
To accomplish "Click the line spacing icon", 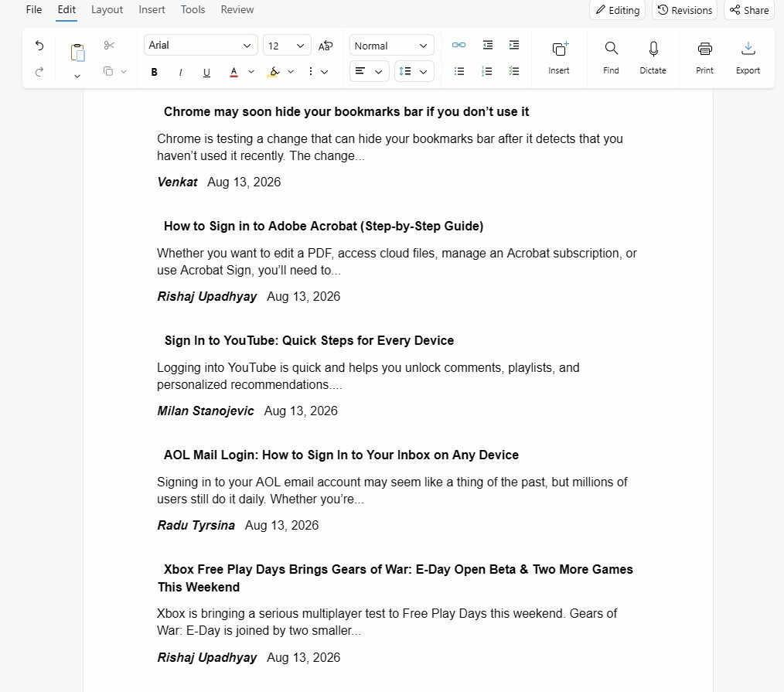I will pyautogui.click(x=405, y=71).
